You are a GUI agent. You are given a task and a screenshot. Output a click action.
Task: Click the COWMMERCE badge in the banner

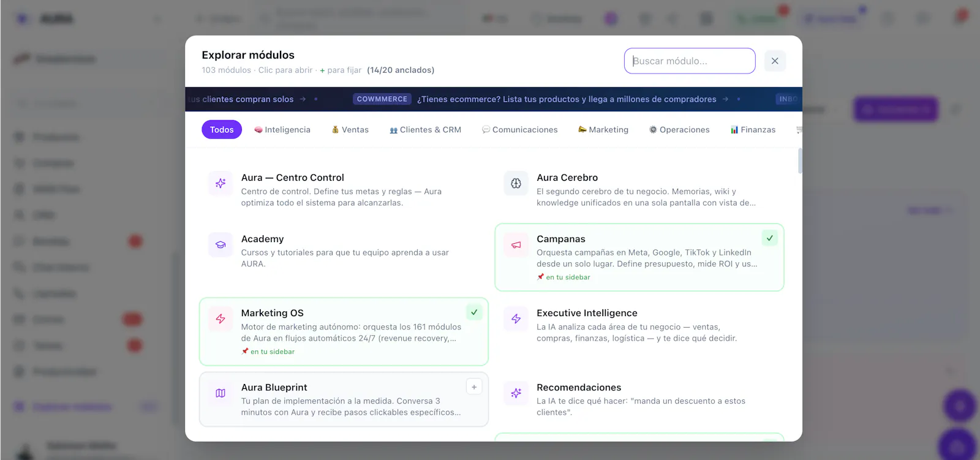point(382,99)
